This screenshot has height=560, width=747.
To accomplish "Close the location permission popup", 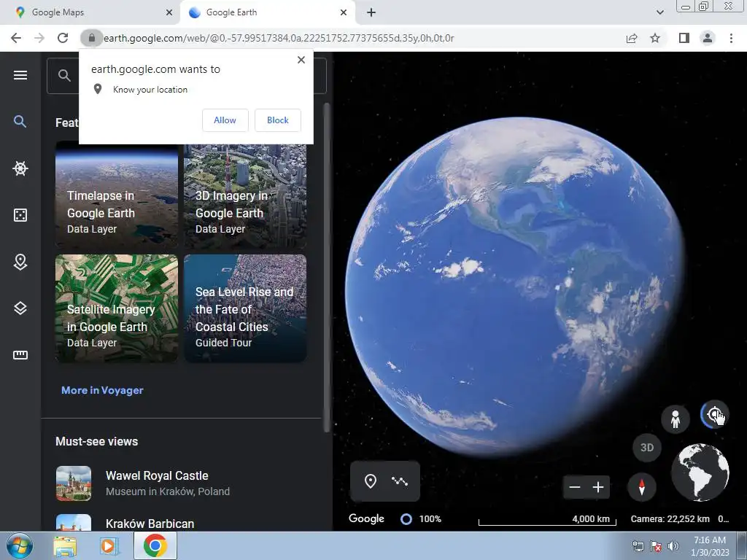I will tap(301, 60).
